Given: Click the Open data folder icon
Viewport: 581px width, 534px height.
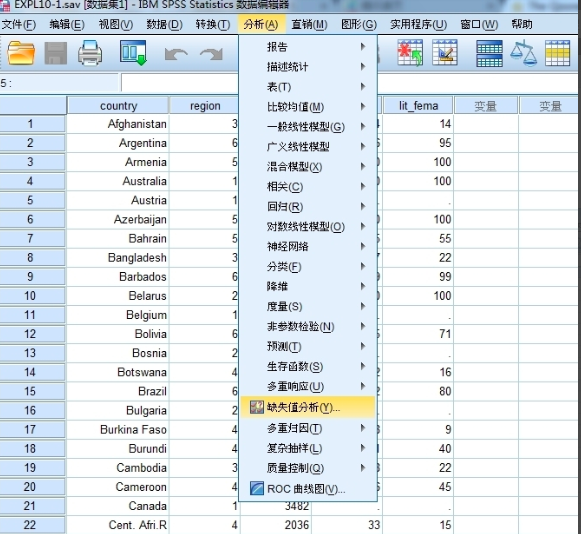Looking at the screenshot, I should pos(21,53).
